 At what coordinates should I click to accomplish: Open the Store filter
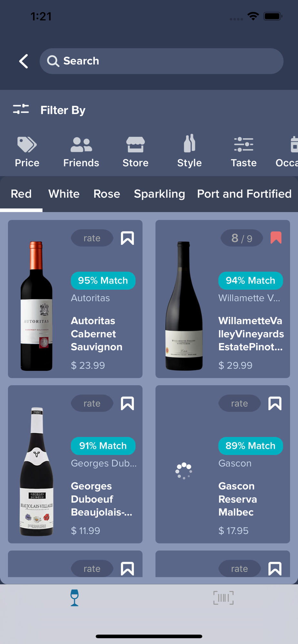point(135,152)
